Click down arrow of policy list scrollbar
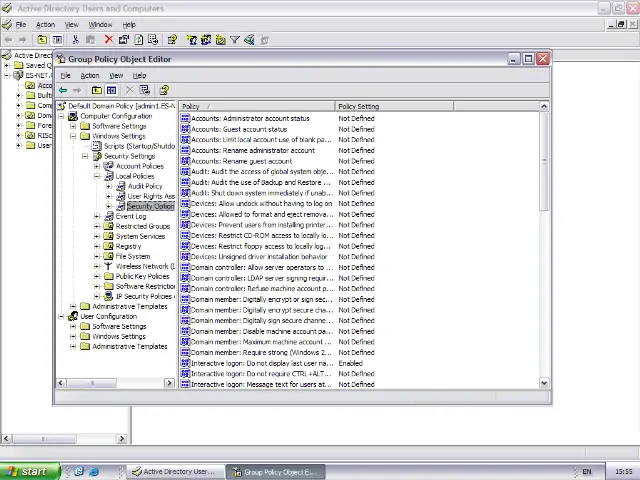This screenshot has height=480, width=640. coord(544,383)
